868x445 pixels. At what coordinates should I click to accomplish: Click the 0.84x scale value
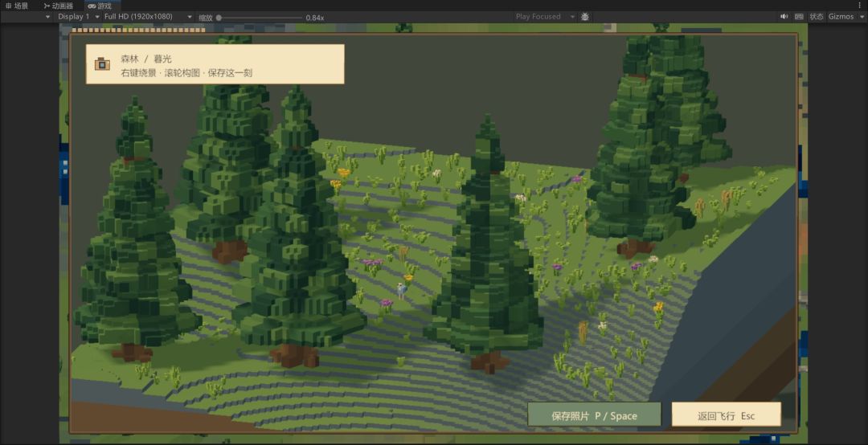point(314,18)
